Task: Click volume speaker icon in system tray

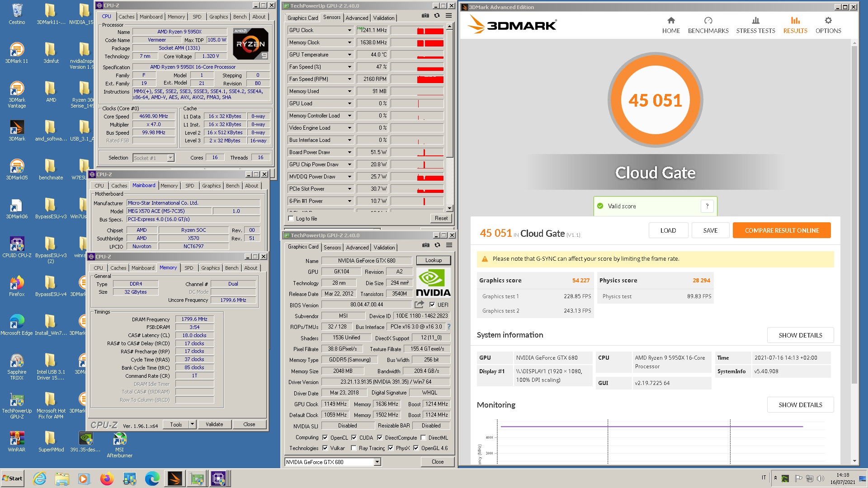Action: pyautogui.click(x=821, y=478)
